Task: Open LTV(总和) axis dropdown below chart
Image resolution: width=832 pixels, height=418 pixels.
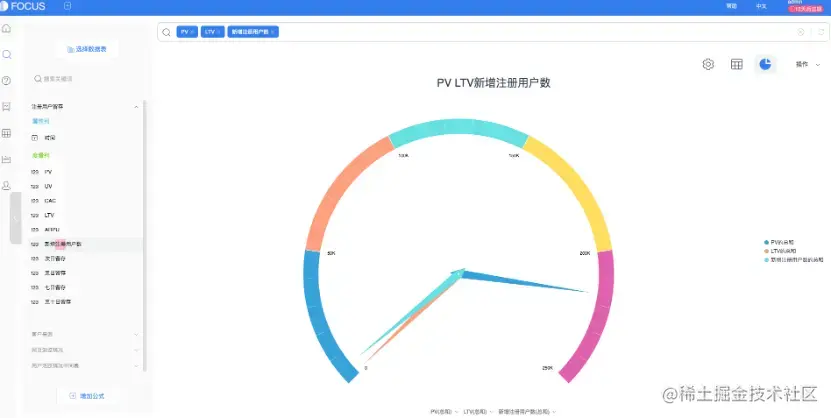Action: 478,412
